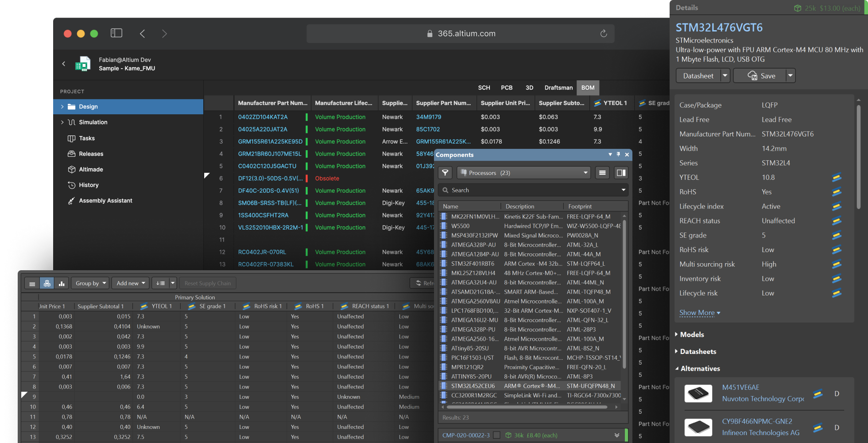Pin the Components panel
This screenshot has height=443, width=868.
point(618,155)
